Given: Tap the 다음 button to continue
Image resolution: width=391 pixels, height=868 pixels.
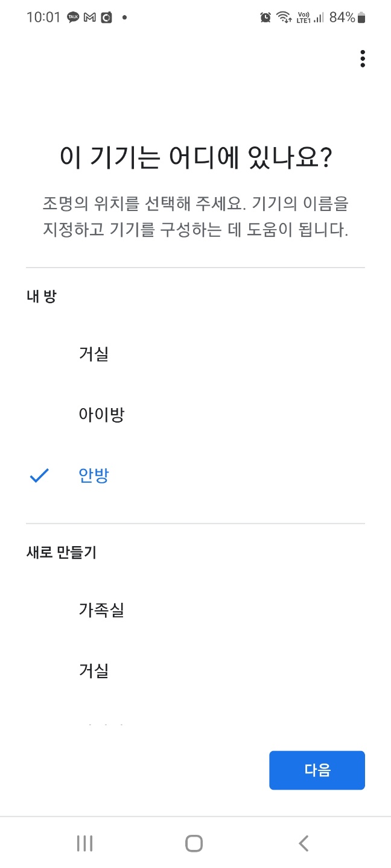Looking at the screenshot, I should pos(317,770).
